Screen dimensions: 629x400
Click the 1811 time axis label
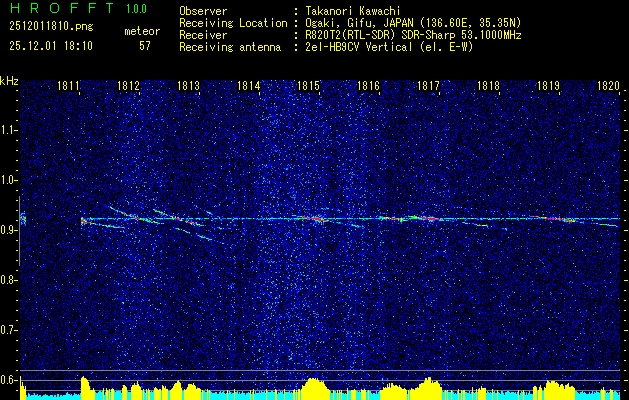68,85
